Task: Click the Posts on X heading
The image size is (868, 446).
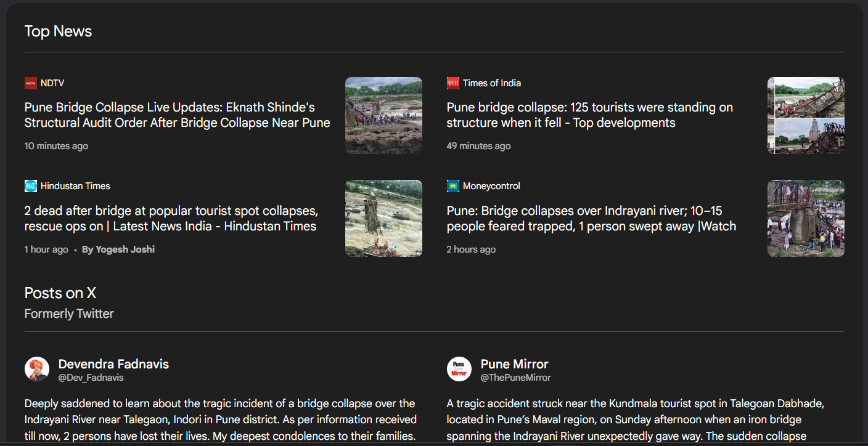Action: tap(60, 293)
